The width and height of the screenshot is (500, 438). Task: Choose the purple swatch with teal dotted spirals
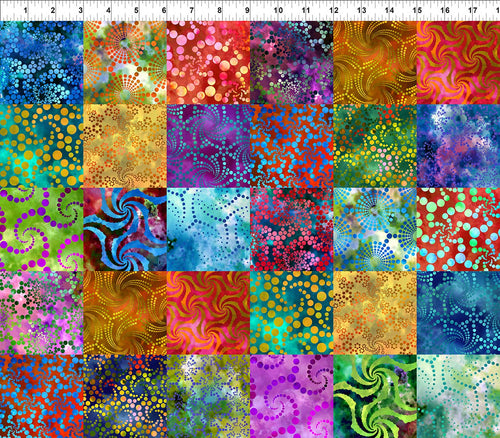(208, 146)
